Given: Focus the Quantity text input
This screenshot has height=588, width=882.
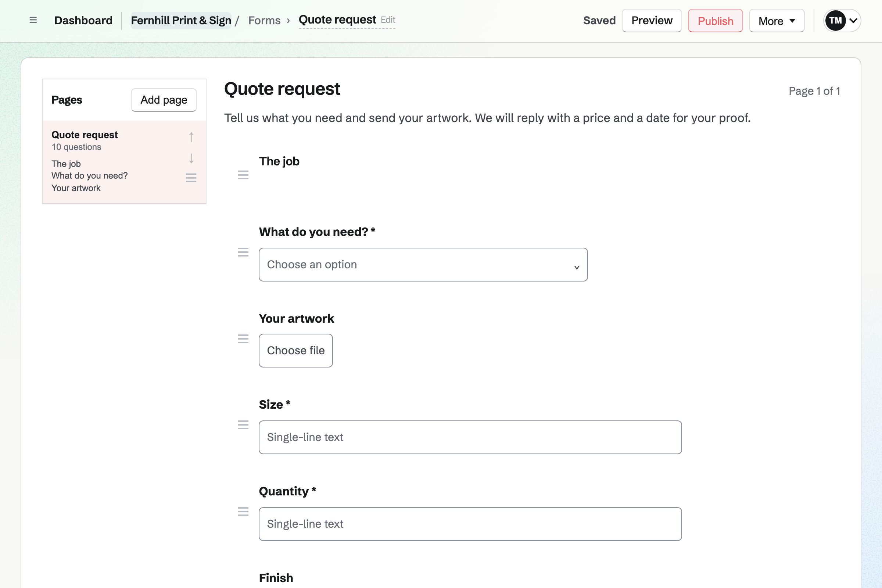Looking at the screenshot, I should point(470,524).
